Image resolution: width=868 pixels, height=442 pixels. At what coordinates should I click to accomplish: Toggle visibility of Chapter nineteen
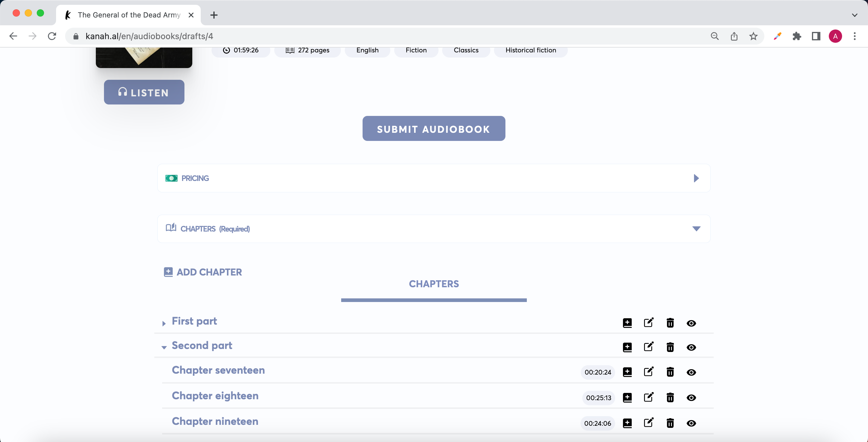[691, 424]
